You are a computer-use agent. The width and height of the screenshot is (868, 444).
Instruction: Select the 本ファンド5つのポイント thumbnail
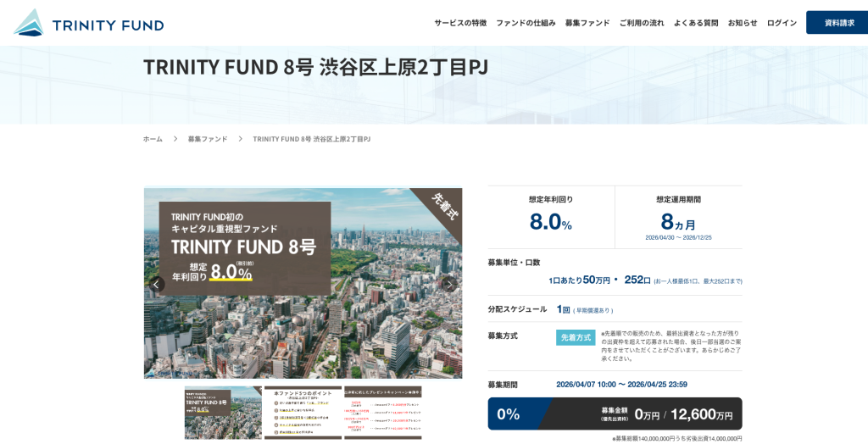[303, 413]
